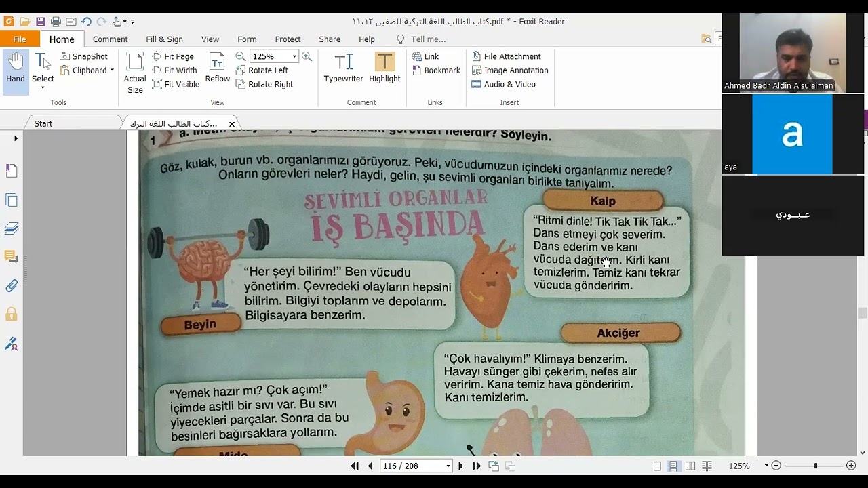Click zoom out minus on status bar slider

click(x=776, y=466)
